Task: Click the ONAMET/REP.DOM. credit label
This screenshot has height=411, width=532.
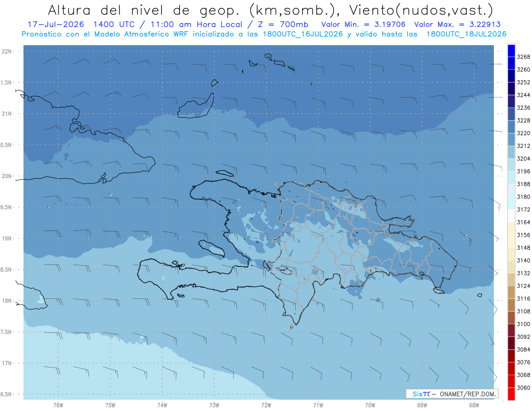Action: coord(467,394)
